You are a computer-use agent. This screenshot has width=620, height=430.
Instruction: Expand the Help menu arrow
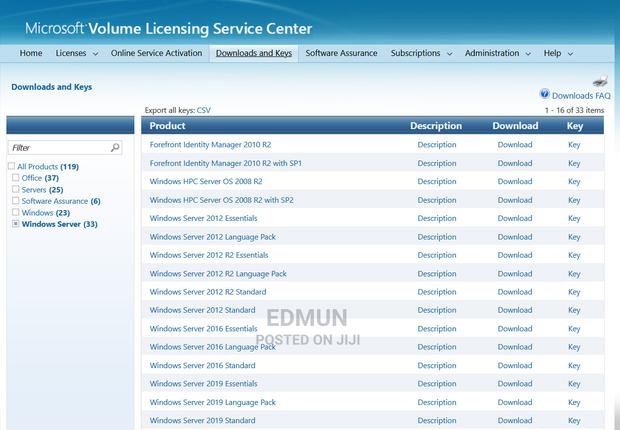(570, 54)
